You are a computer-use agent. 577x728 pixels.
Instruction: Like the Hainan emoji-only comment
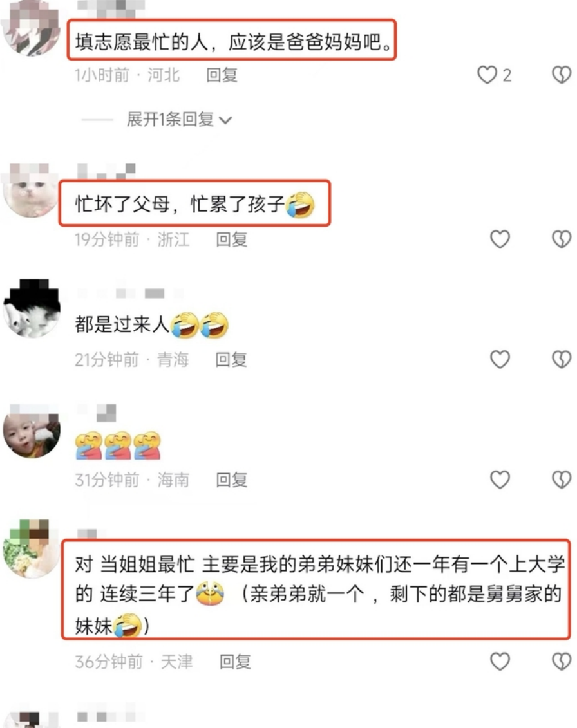click(500, 480)
